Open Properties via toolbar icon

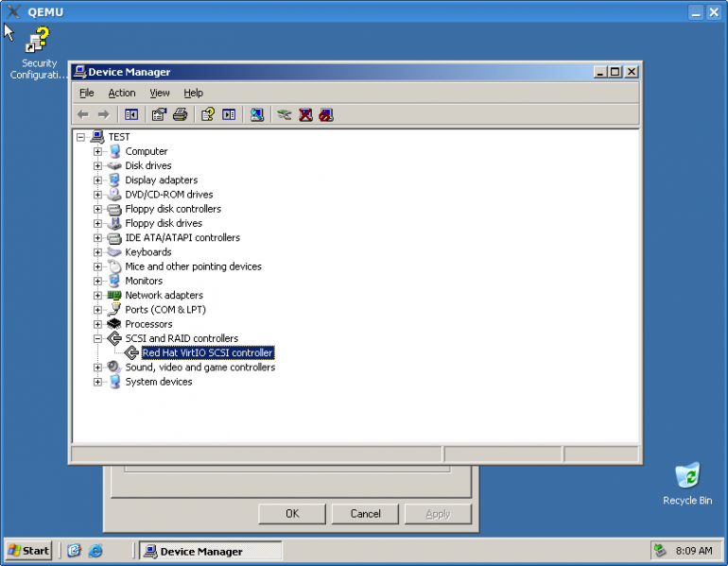(159, 114)
